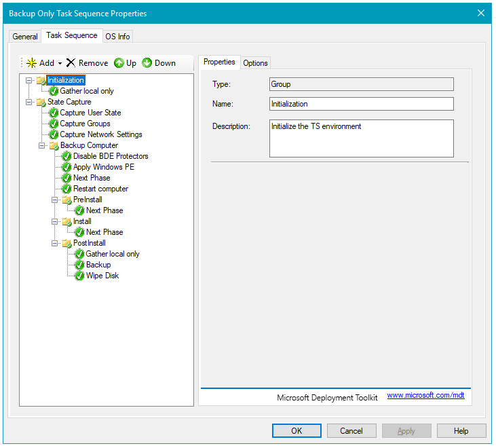This screenshot has width=496, height=448.
Task: Click the Cancel button
Action: click(351, 431)
